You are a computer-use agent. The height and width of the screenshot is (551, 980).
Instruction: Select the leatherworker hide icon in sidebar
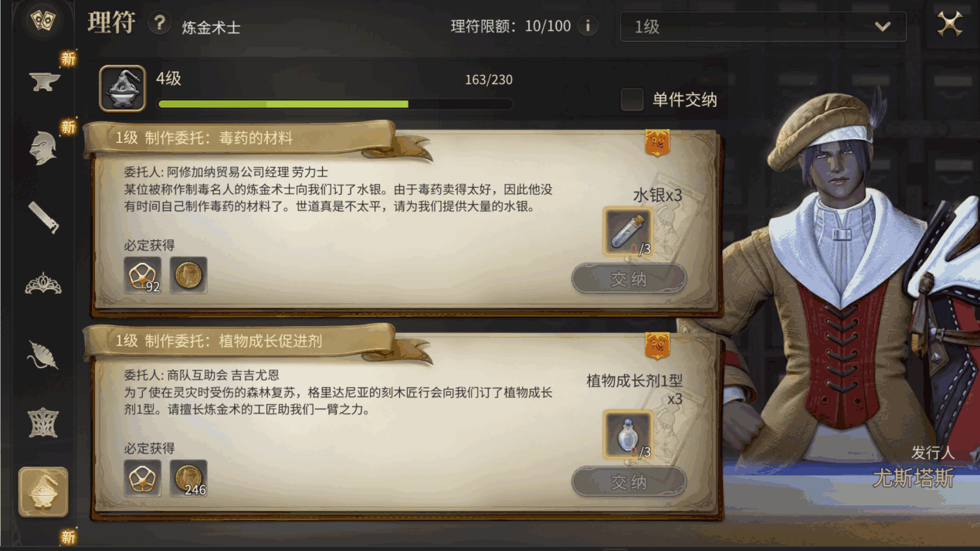(x=42, y=355)
